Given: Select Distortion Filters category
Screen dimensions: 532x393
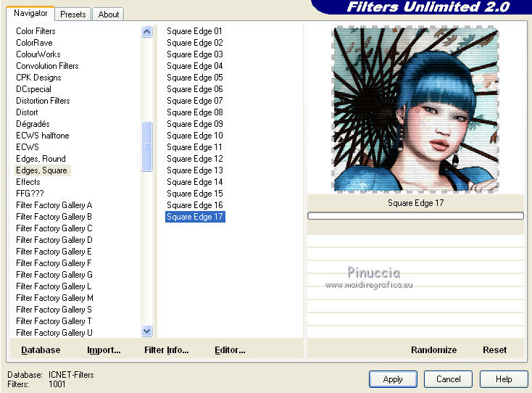Looking at the screenshot, I should point(43,101).
